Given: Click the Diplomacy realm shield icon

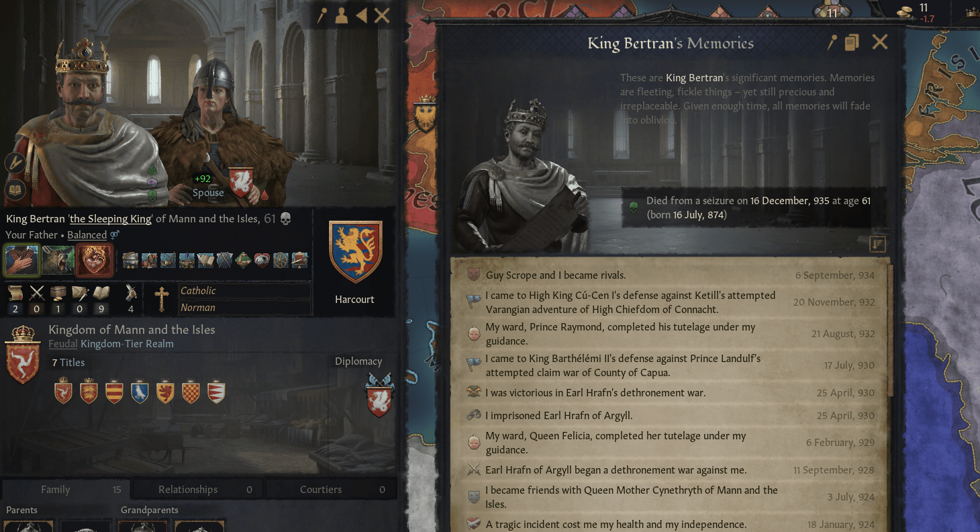Looking at the screenshot, I should tap(379, 396).
